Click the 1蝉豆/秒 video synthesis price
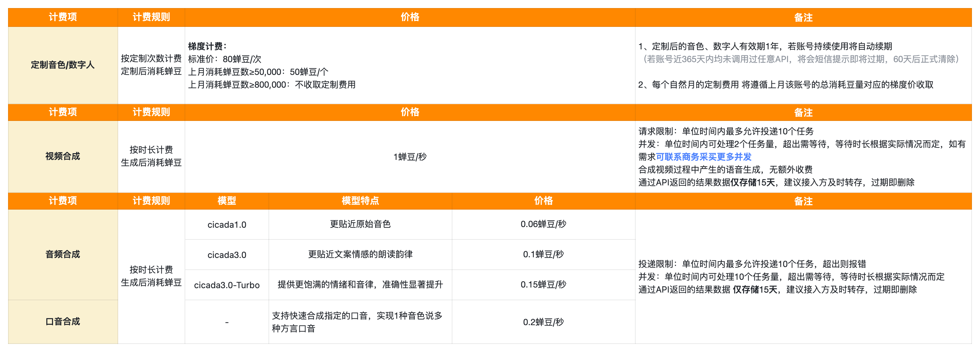Screen dimensions: 980x352 coord(410,157)
